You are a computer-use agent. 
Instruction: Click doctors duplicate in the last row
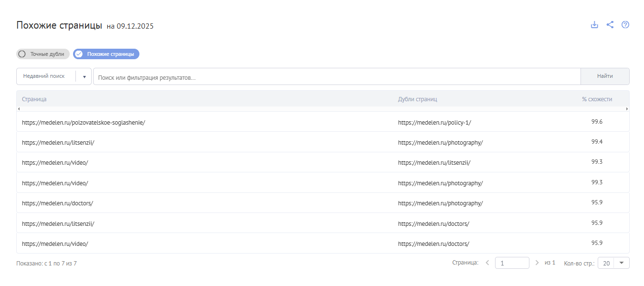point(433,244)
